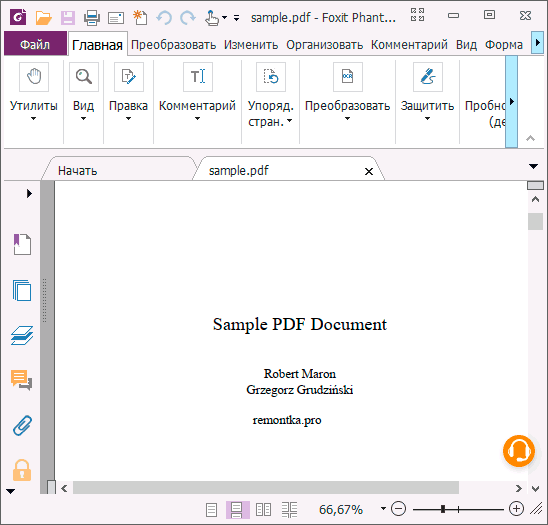Image resolution: width=548 pixels, height=525 pixels.
Task: Click the zoom out minus button
Action: [398, 509]
